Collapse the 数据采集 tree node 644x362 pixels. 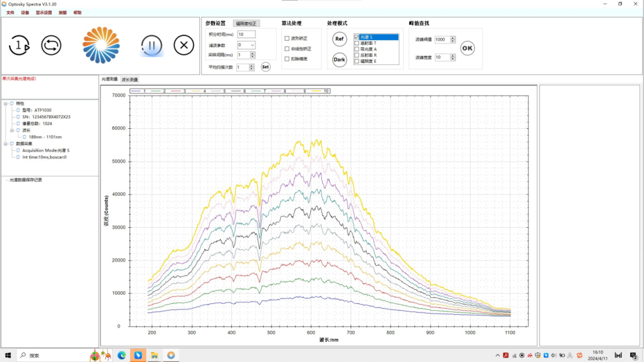pyautogui.click(x=5, y=144)
